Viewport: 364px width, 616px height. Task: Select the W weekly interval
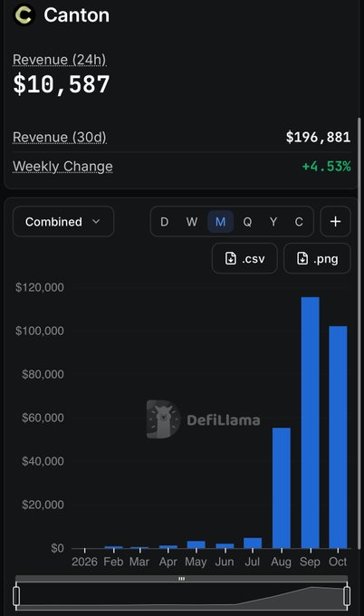pos(192,222)
